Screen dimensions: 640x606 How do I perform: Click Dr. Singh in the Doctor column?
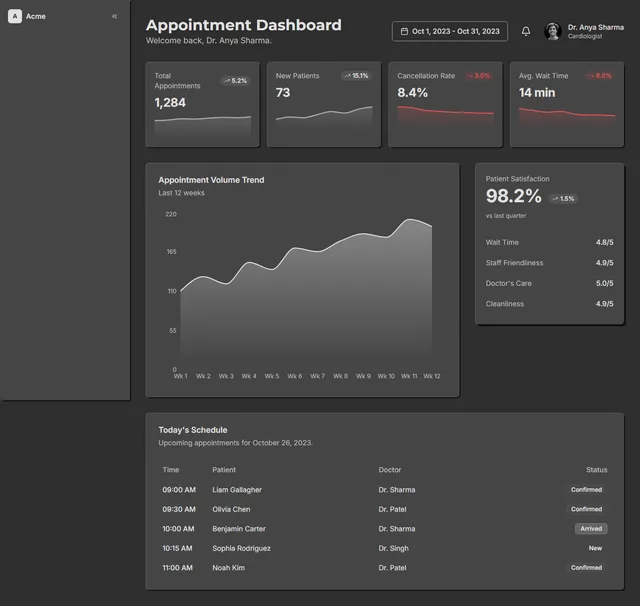393,548
